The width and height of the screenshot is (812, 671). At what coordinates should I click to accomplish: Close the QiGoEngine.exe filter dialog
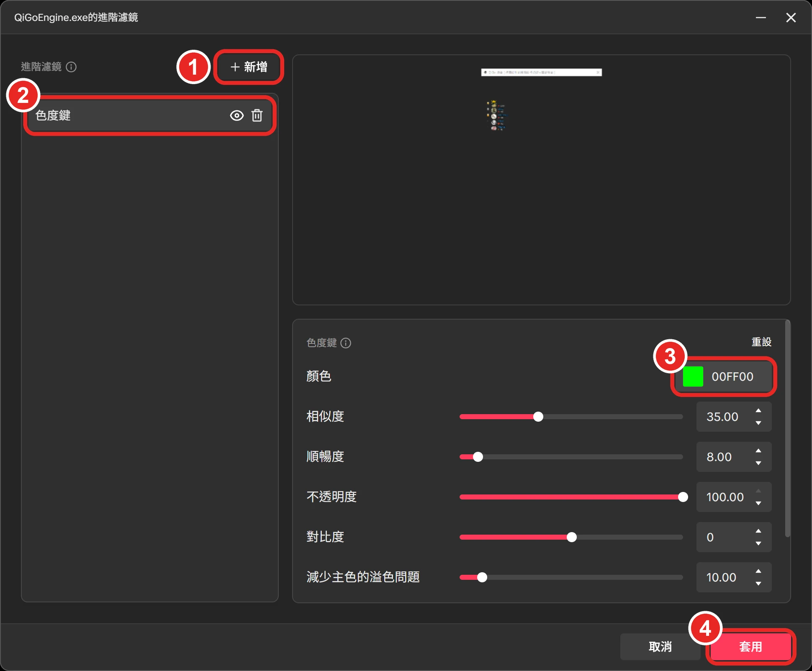click(x=791, y=18)
